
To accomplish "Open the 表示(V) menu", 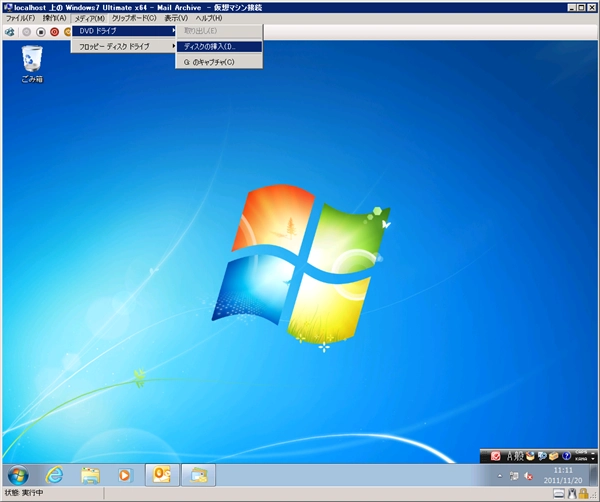I will point(176,18).
